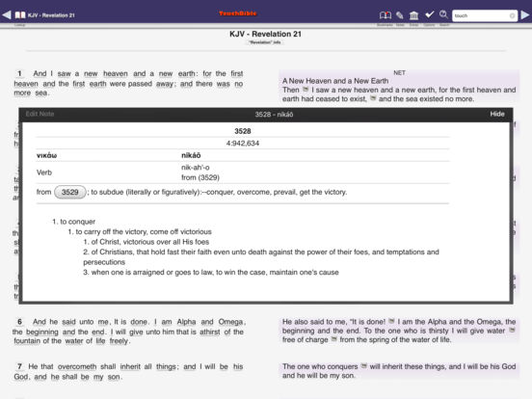Screen dimensions: 532x399
Task: Click the transliteration 'nikáō' in the table
Action: click(191, 155)
